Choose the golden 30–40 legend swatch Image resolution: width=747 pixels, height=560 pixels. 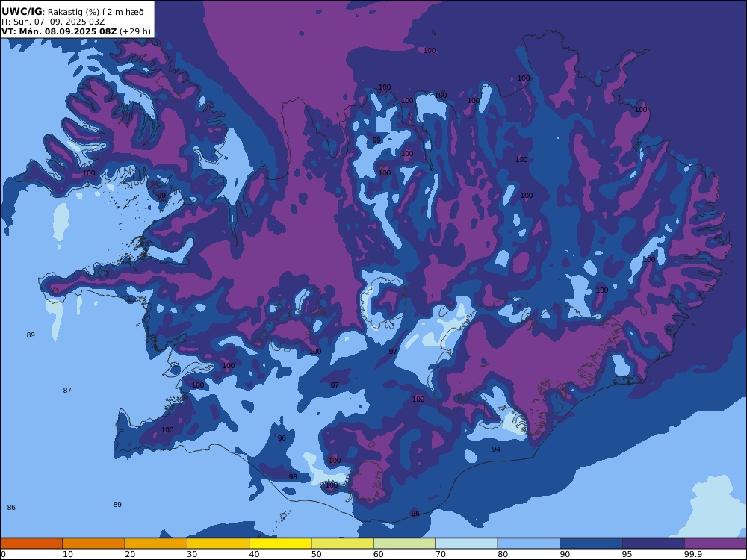pyautogui.click(x=218, y=544)
